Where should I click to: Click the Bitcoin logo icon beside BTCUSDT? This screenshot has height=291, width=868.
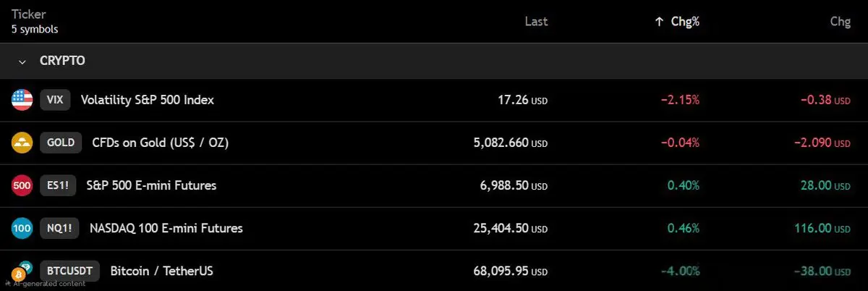pyautogui.click(x=18, y=275)
